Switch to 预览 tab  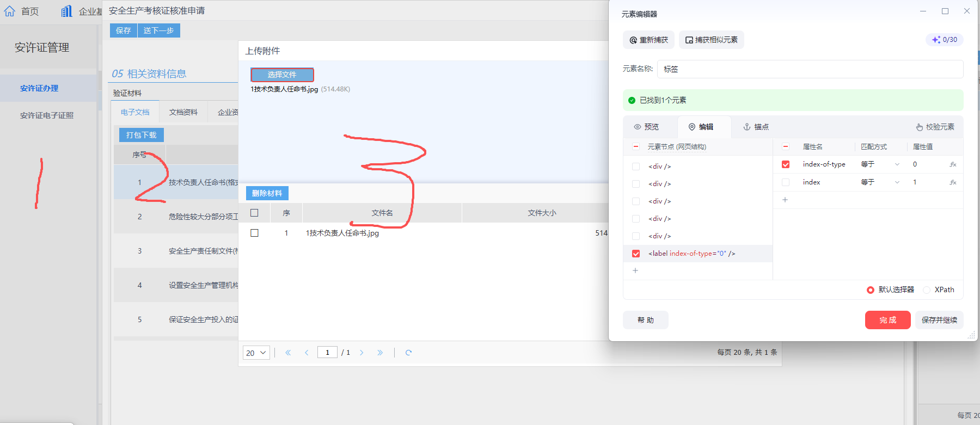[646, 127]
